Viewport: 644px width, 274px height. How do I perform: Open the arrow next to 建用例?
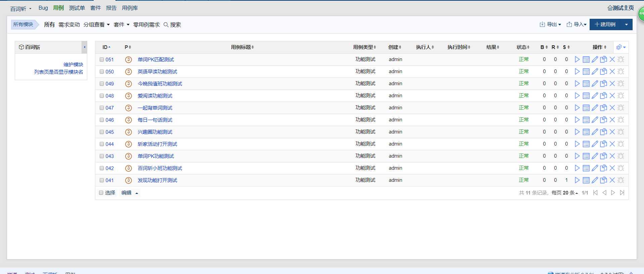click(x=626, y=24)
